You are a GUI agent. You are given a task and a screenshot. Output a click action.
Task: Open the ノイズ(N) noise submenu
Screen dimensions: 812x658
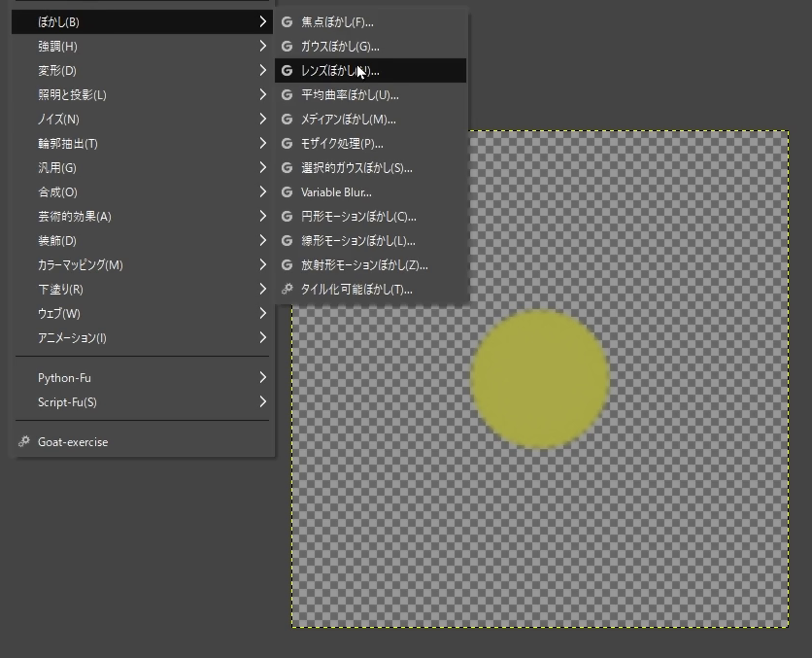pyautogui.click(x=143, y=120)
